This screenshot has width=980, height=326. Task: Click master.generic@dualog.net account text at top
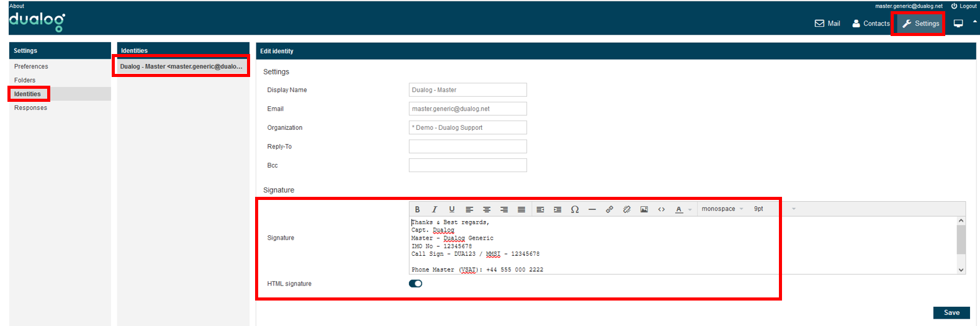point(909,6)
